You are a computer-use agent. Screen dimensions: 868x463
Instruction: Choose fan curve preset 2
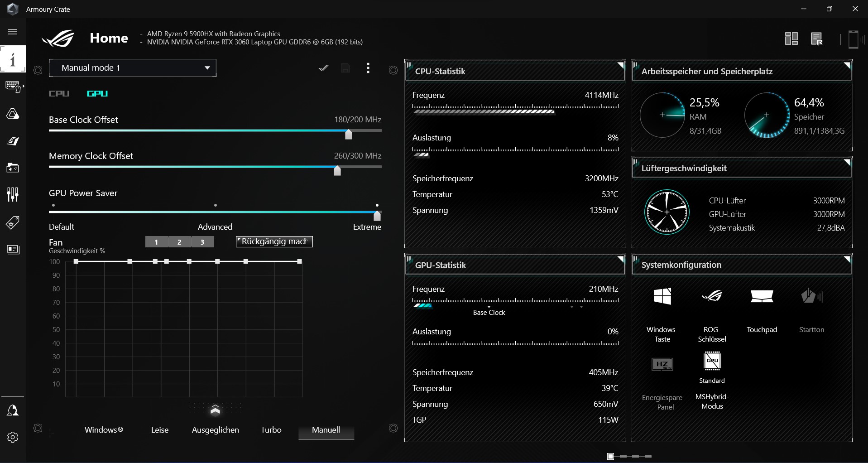pos(179,242)
